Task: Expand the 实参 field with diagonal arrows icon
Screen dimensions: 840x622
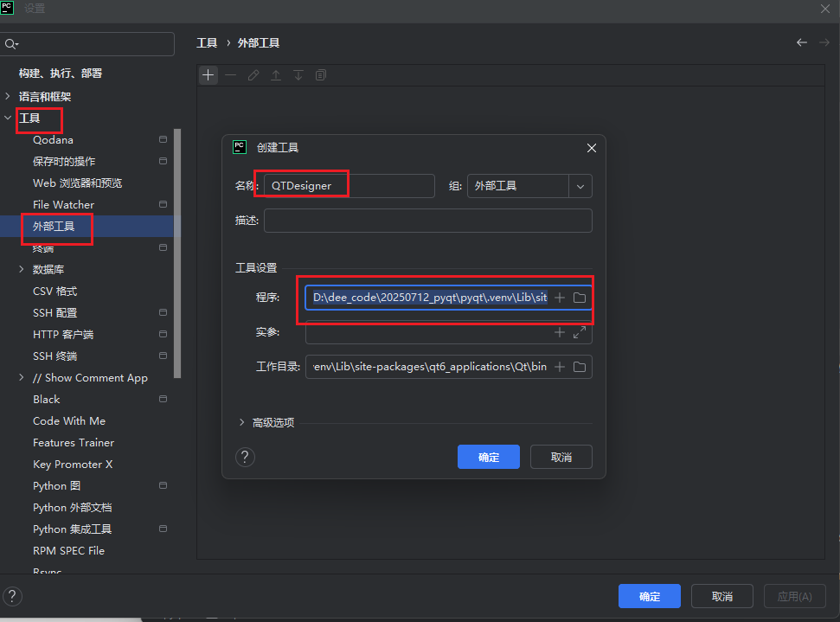Action: click(x=580, y=331)
